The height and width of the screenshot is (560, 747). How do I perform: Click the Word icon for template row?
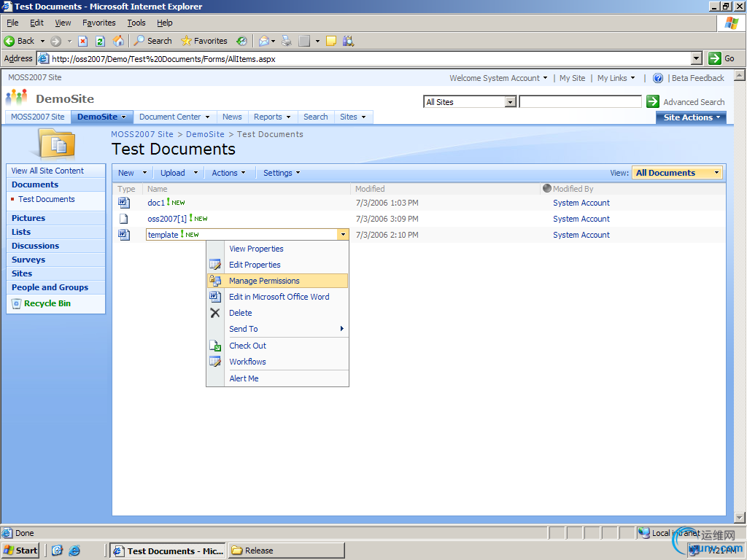click(x=124, y=235)
